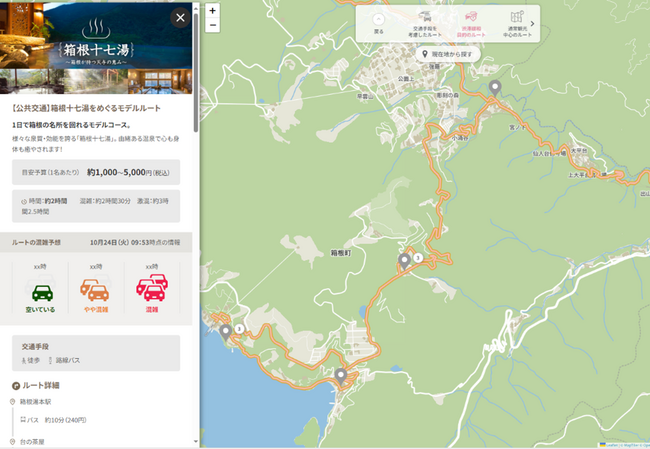This screenshot has width=650, height=449.
Task: Select the 中心のルート map tab
Action: coord(517,24)
